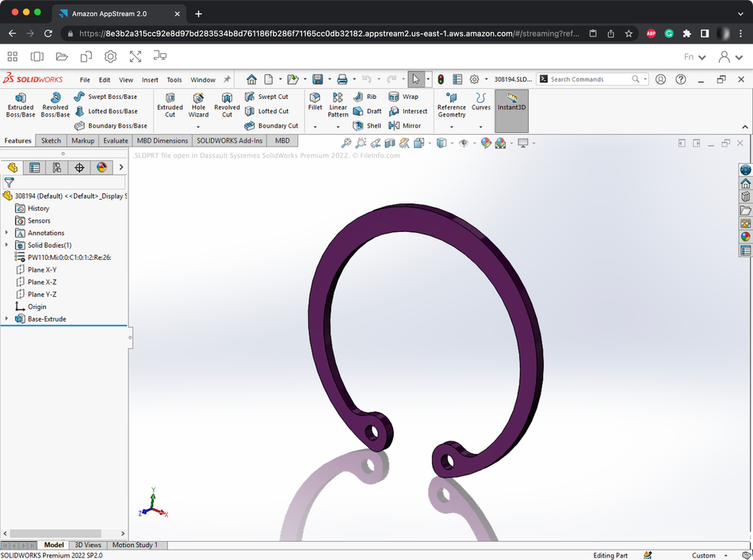Activate Zoom to Fit in heads-up toolbar
The image size is (753, 560).
click(346, 143)
